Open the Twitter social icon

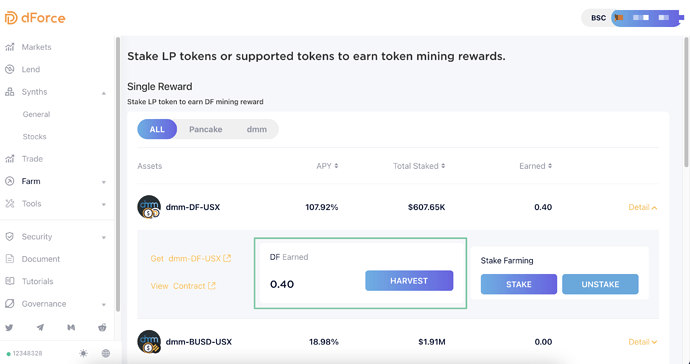pyautogui.click(x=9, y=327)
